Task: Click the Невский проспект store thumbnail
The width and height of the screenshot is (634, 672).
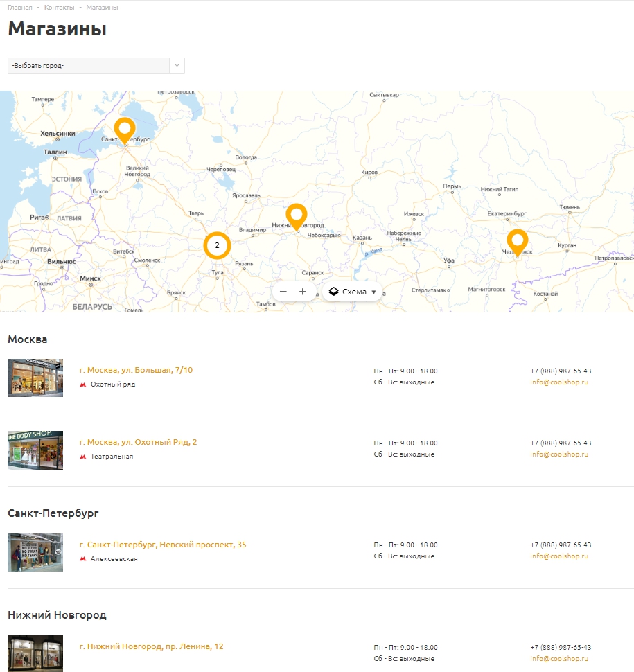Action: point(35,552)
